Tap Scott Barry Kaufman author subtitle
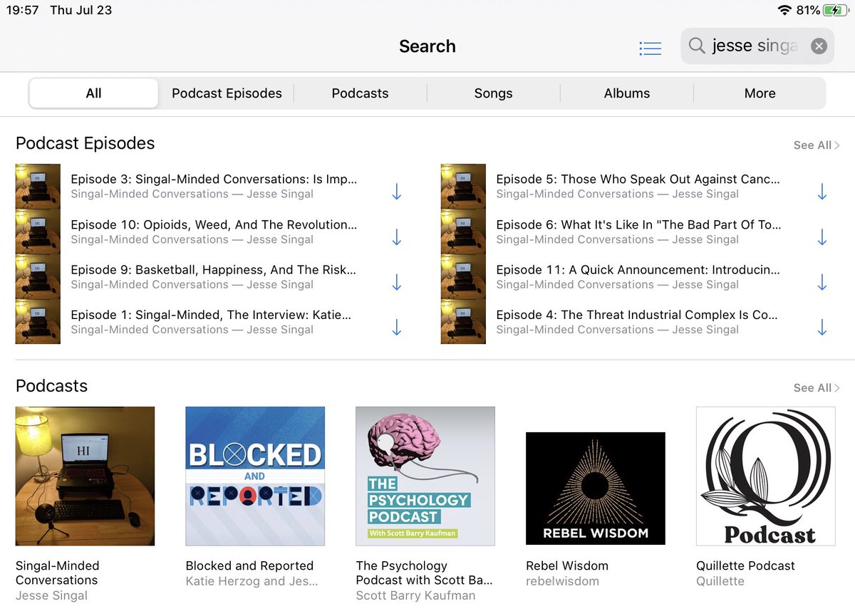 pos(415,596)
